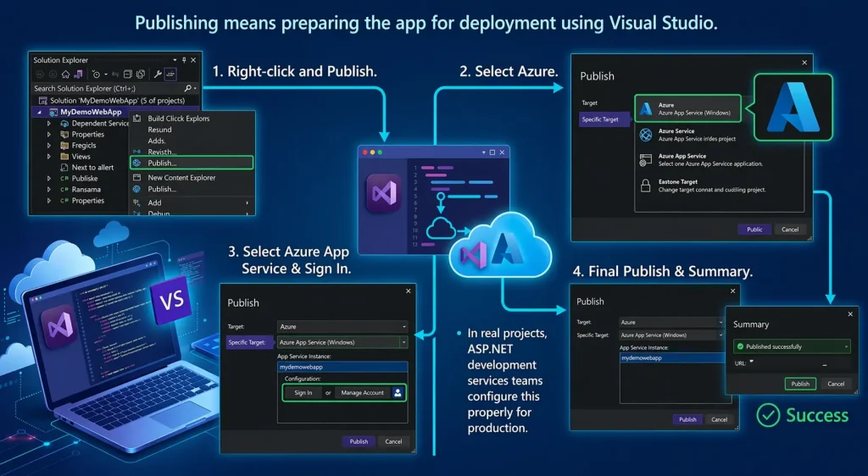The image size is (868, 476).
Task: Click the C# icon beside Publiske
Action: [64, 179]
